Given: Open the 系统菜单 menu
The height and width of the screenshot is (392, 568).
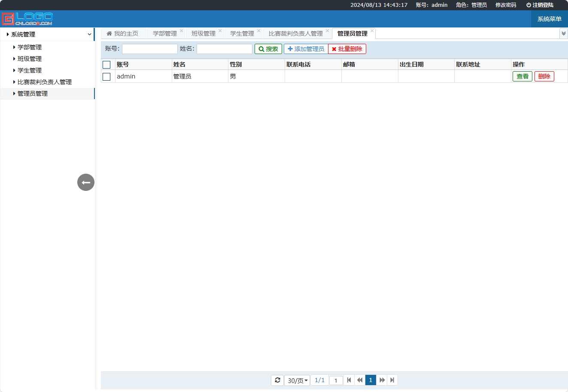Looking at the screenshot, I should click(550, 19).
